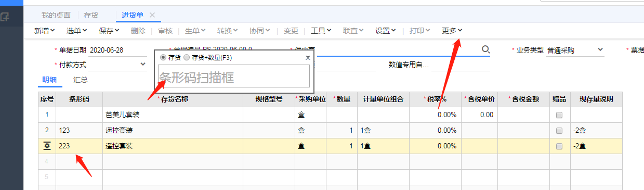Close the barcode scan popup
Screen dimensions: 644x190
[307, 58]
